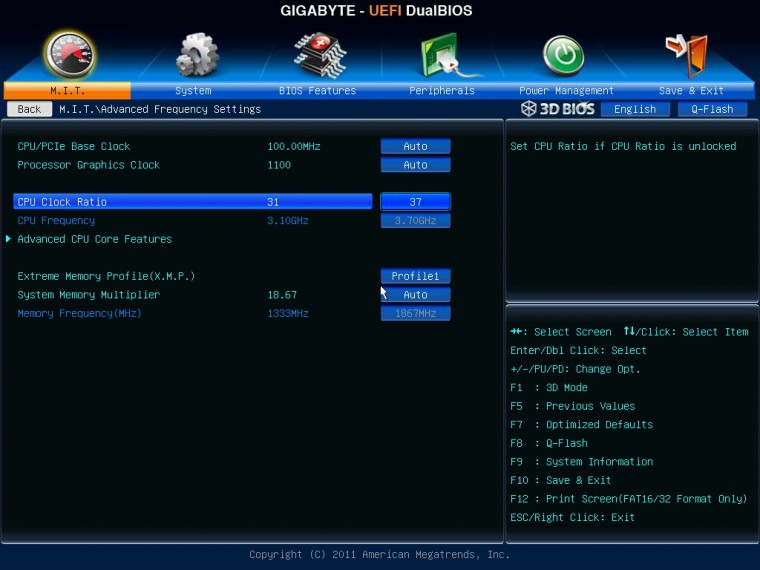Click the breadcrumb M.I.T.\Advanced Frequency Settings
Screen dimensions: 760x570
point(160,109)
